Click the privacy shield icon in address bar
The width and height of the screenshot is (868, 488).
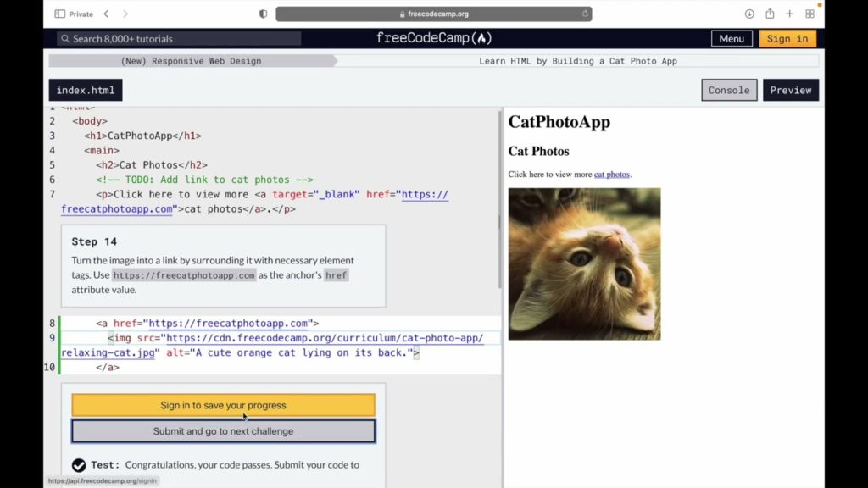(263, 14)
